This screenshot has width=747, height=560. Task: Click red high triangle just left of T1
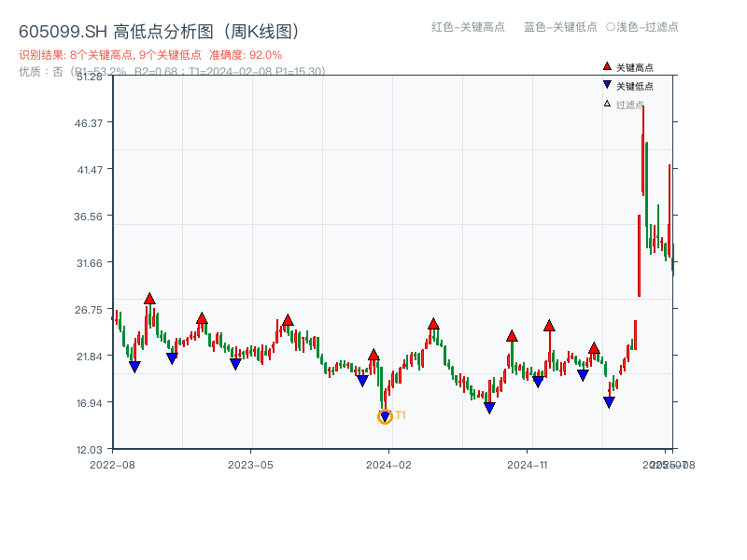point(373,355)
